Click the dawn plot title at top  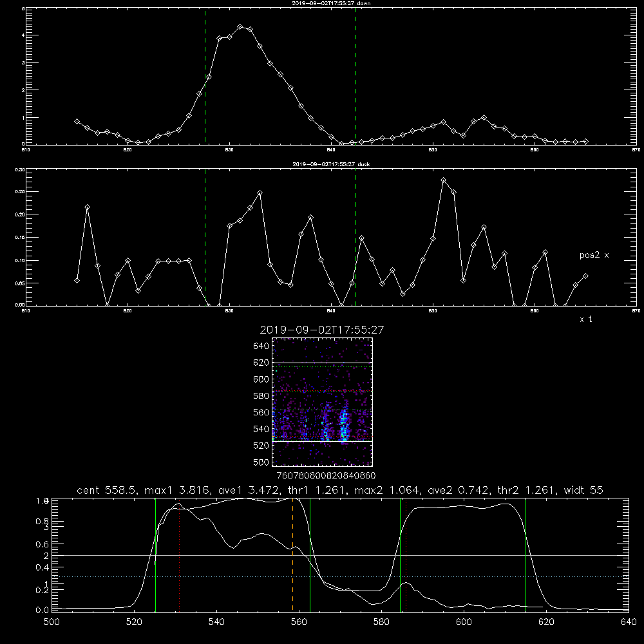[x=331, y=3]
